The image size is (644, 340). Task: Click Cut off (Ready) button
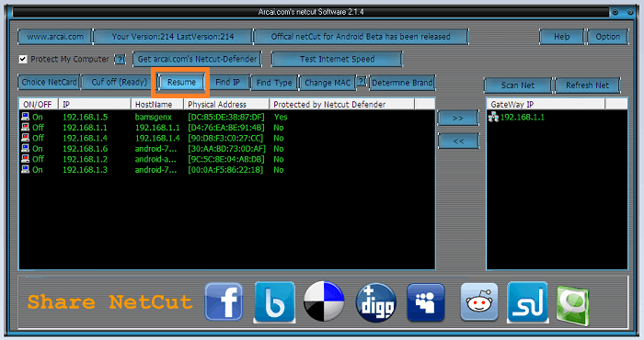coord(119,82)
